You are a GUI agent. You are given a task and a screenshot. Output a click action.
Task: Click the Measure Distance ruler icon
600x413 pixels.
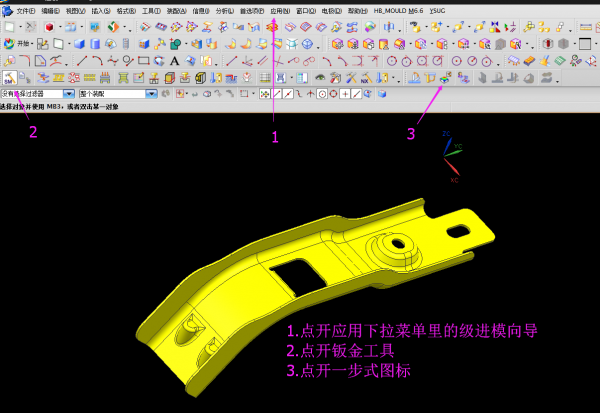(x=585, y=27)
